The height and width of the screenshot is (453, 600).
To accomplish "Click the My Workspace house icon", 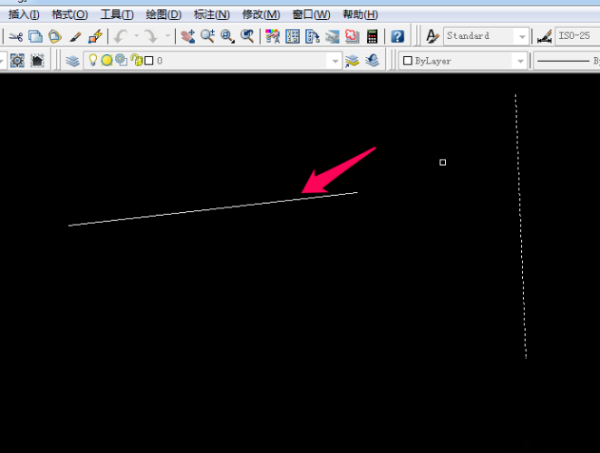I will point(37,60).
